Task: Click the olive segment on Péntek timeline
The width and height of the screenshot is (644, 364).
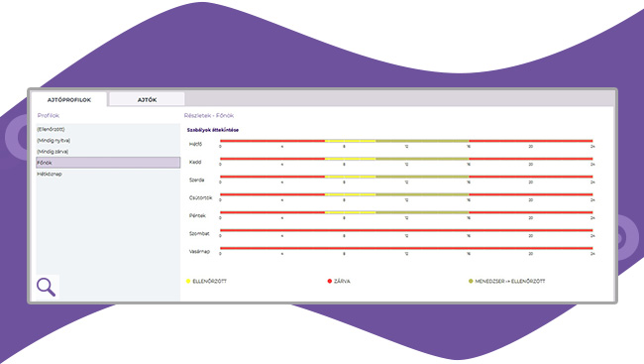Action: tap(422, 212)
